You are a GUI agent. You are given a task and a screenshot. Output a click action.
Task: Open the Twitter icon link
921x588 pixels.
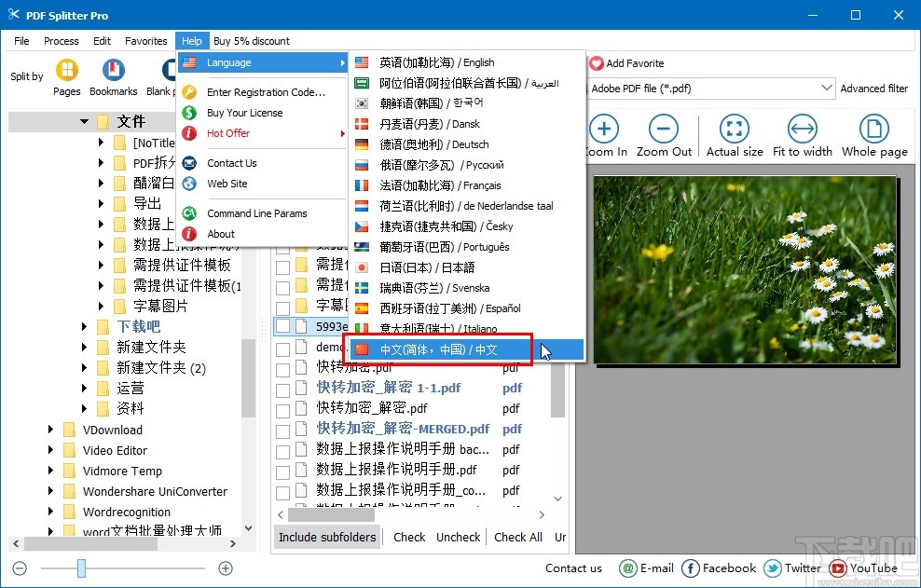773,568
